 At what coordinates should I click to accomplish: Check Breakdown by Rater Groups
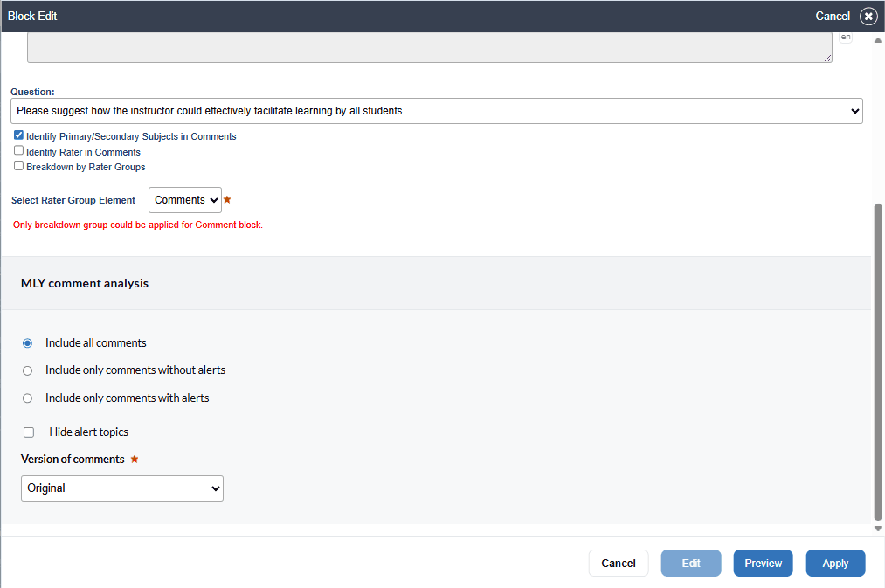point(19,166)
